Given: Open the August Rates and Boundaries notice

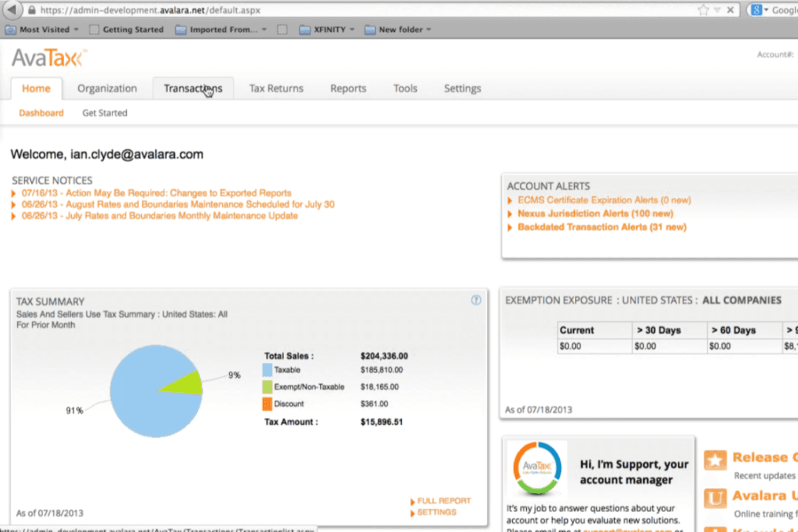Looking at the screenshot, I should (178, 204).
